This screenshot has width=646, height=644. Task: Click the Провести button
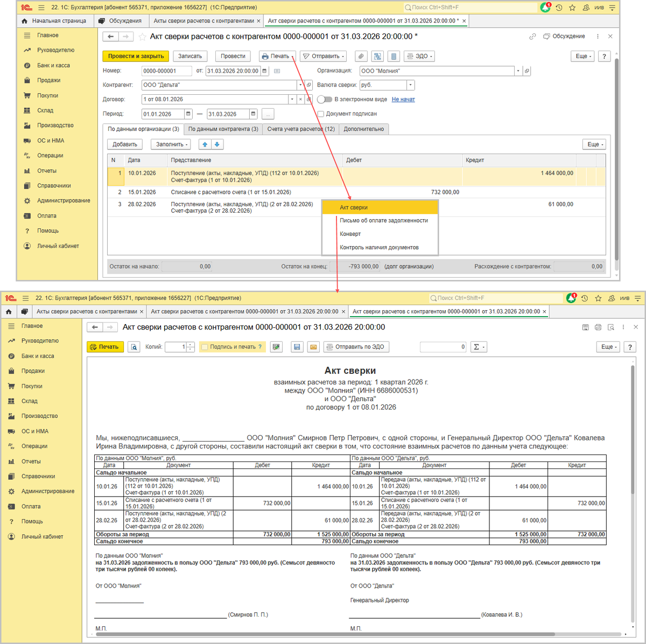(x=233, y=56)
